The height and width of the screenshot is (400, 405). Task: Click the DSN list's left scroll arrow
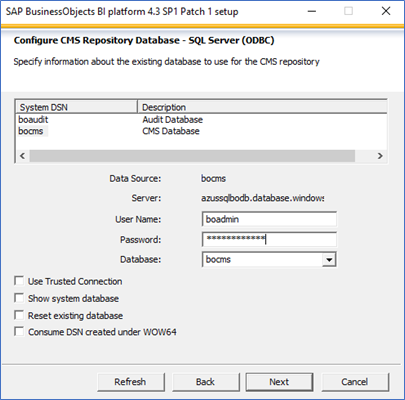pyautogui.click(x=22, y=156)
